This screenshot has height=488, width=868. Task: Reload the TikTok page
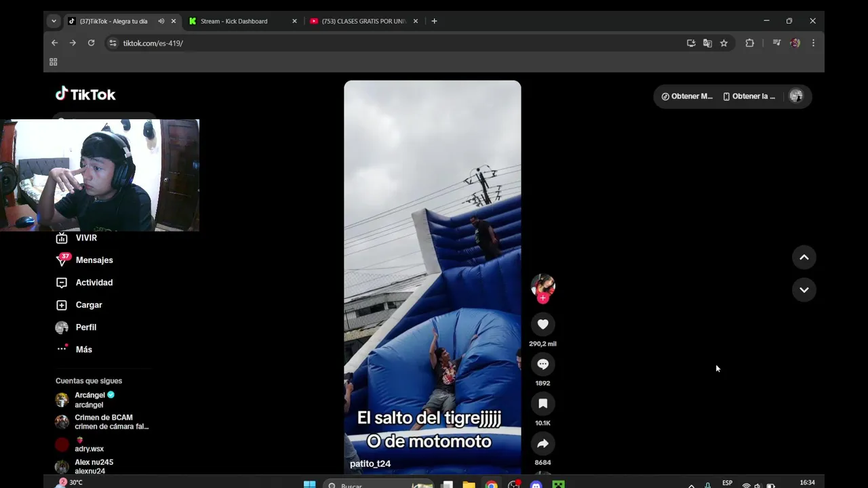pos(91,43)
